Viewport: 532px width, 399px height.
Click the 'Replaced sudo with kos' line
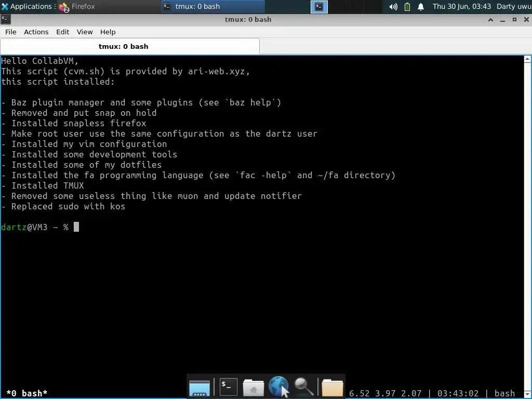click(x=63, y=207)
